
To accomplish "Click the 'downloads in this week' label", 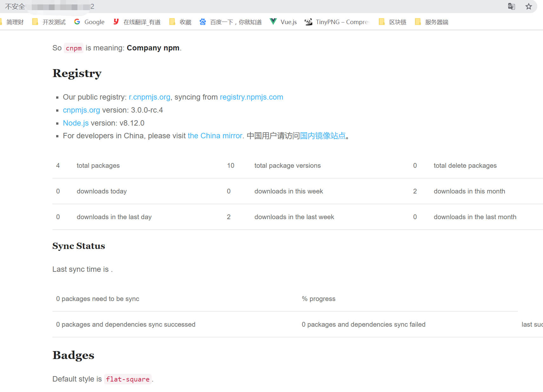I will tap(288, 191).
